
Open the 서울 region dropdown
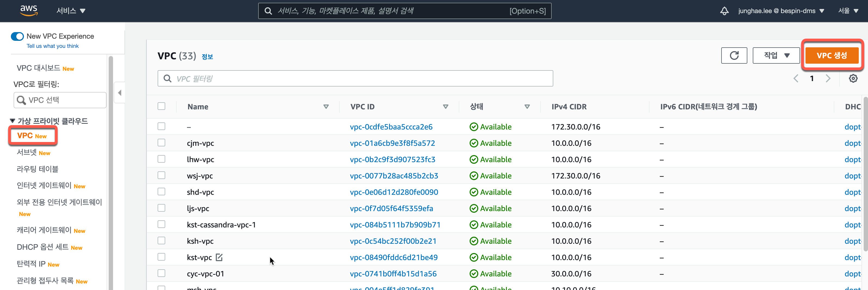pos(848,11)
